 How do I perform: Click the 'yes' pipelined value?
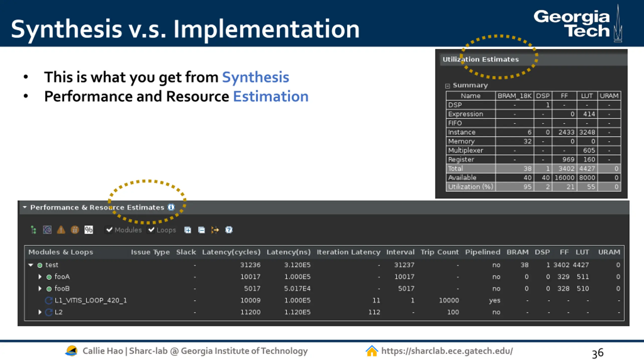coord(495,300)
